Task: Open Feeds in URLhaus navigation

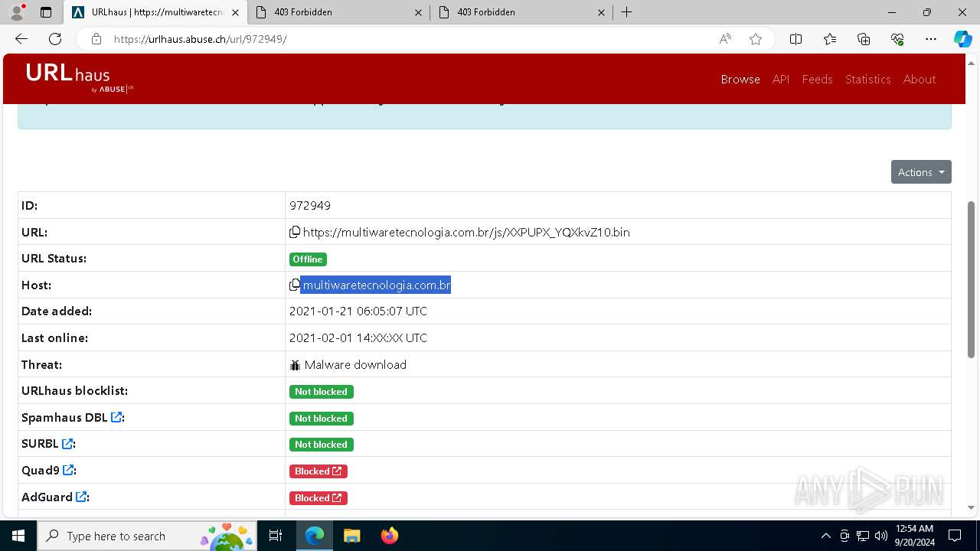Action: pos(817,79)
